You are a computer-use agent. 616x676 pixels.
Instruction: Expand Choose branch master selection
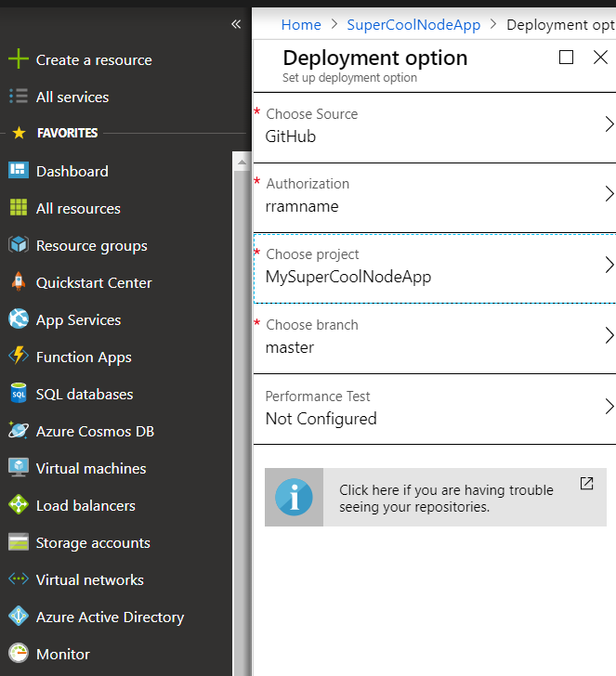[609, 335]
